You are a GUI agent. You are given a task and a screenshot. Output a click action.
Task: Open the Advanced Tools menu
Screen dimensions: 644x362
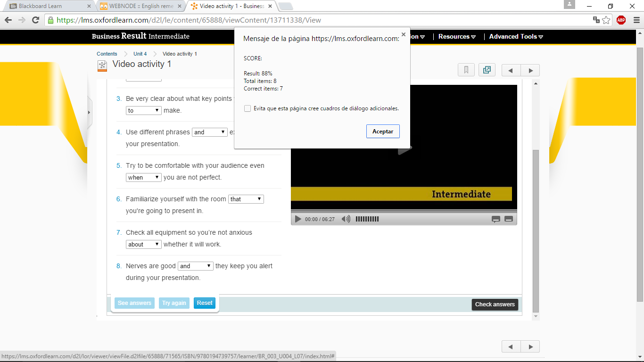(516, 37)
